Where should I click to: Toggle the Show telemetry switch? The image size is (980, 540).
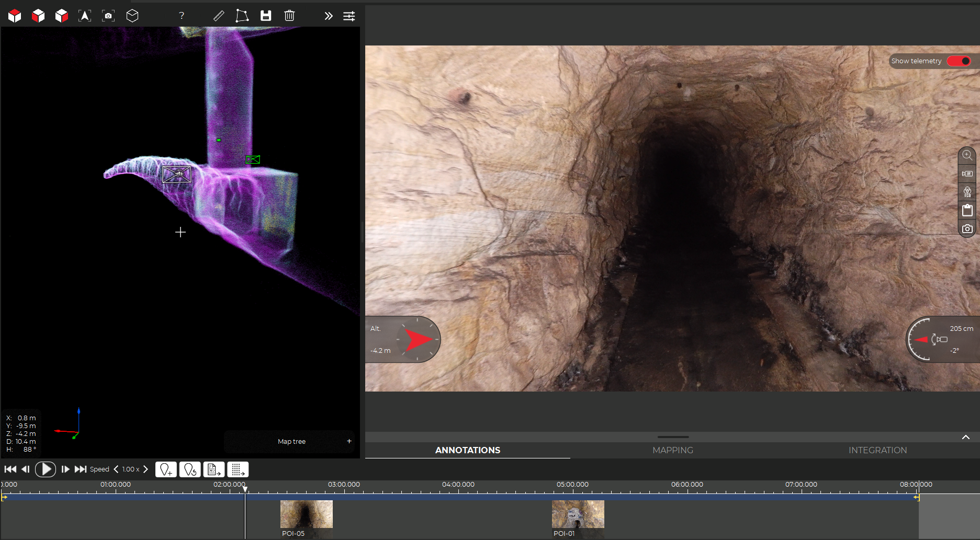(959, 61)
